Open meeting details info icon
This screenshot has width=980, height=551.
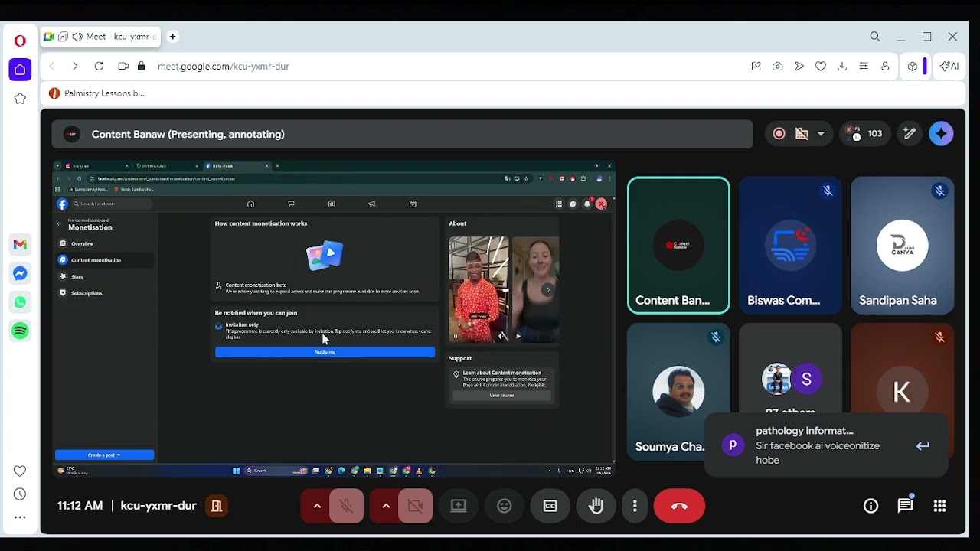point(871,506)
